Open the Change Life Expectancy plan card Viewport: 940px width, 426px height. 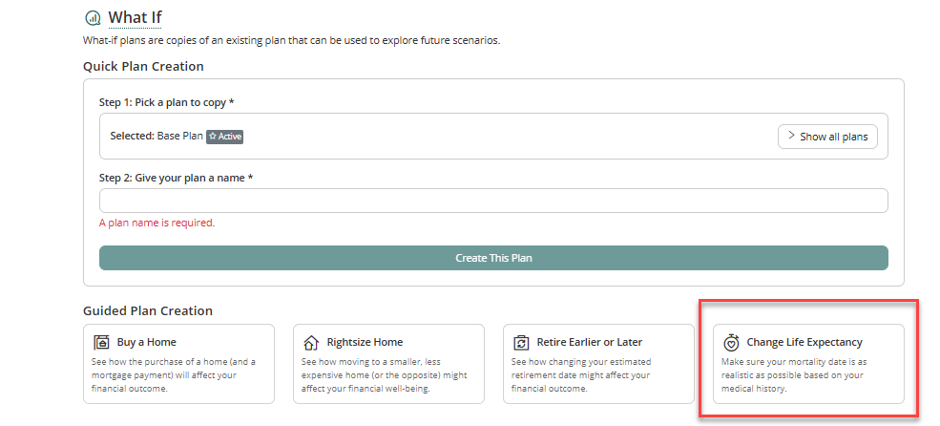809,364
